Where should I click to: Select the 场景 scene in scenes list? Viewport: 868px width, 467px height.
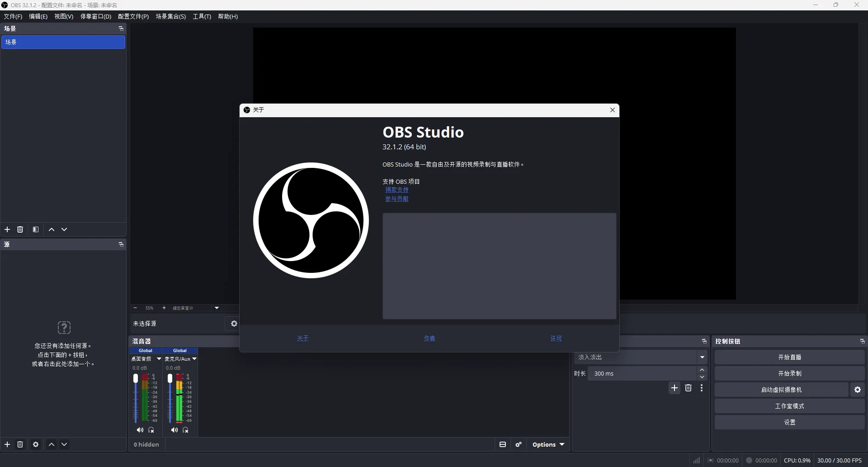point(63,42)
